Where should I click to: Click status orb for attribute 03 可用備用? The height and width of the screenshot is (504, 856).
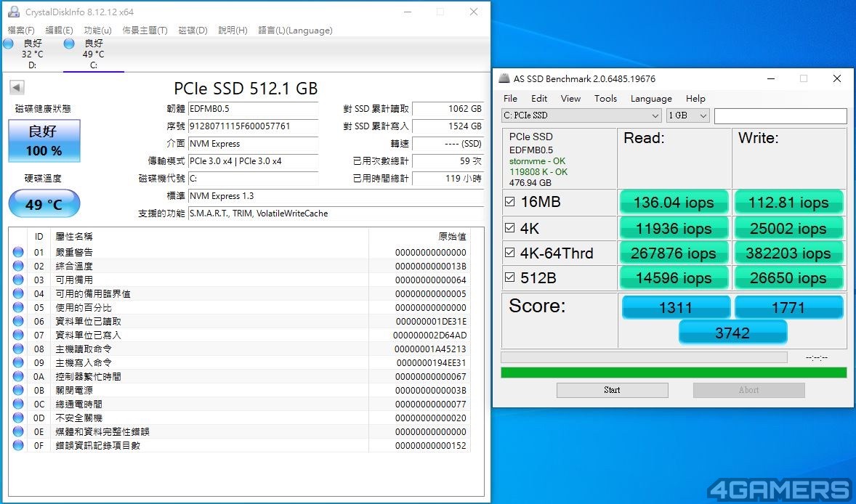pos(18,280)
